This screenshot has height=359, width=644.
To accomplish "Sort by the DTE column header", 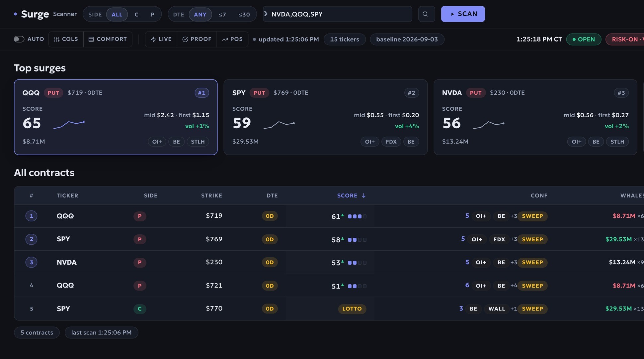I will (272, 195).
